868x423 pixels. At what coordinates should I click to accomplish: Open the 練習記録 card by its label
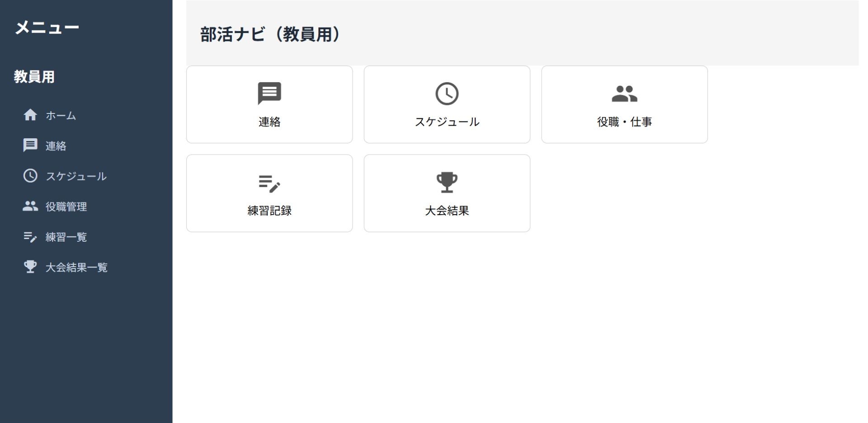tap(269, 211)
